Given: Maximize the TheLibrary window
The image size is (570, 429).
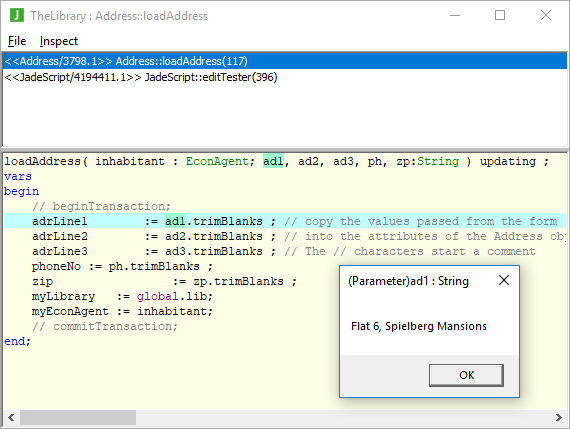Looking at the screenshot, I should coord(500,15).
